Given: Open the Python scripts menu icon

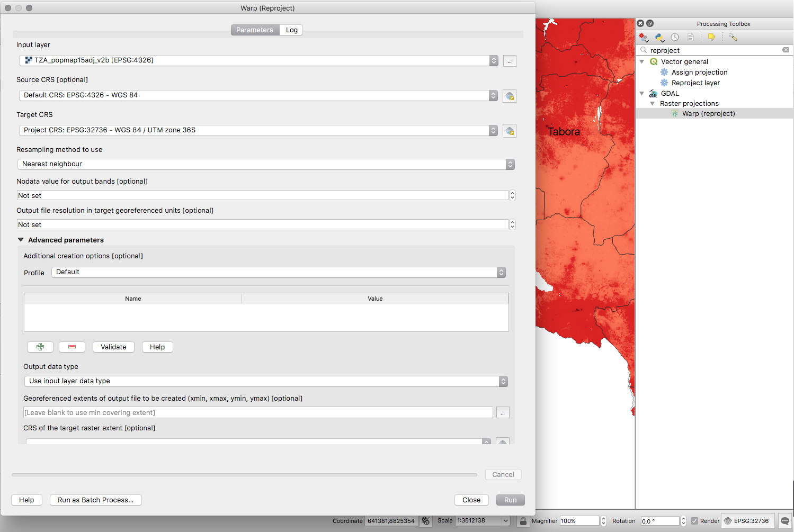Looking at the screenshot, I should (659, 37).
